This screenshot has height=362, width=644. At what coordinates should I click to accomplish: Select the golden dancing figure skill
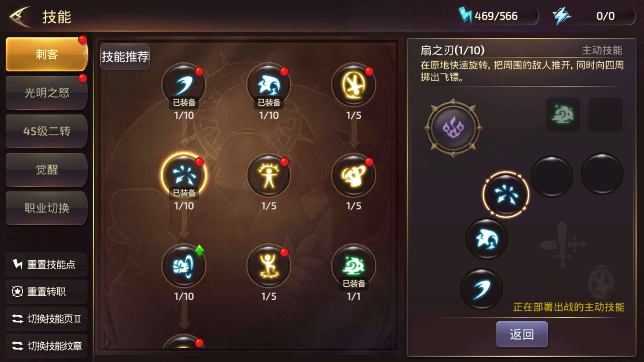(268, 266)
